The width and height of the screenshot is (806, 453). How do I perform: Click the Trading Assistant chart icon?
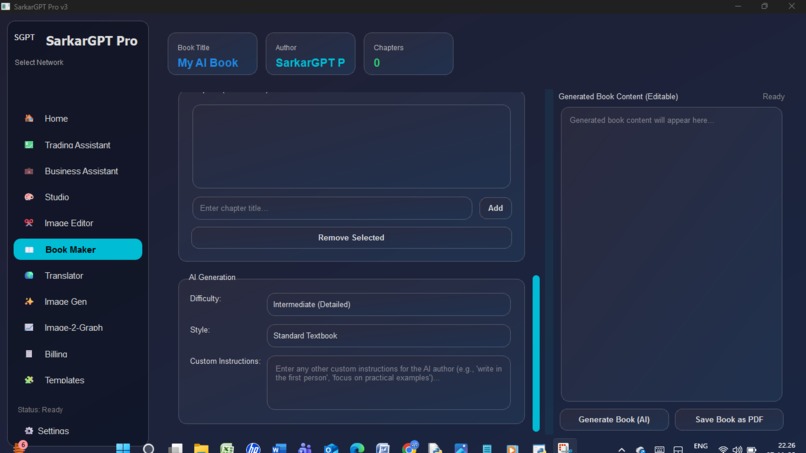[x=29, y=145]
